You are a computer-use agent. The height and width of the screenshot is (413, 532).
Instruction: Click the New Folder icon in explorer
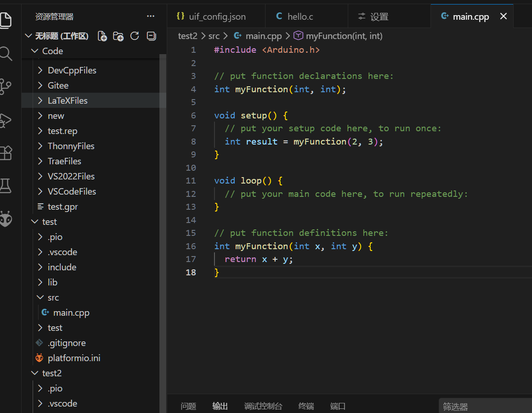pyautogui.click(x=118, y=36)
